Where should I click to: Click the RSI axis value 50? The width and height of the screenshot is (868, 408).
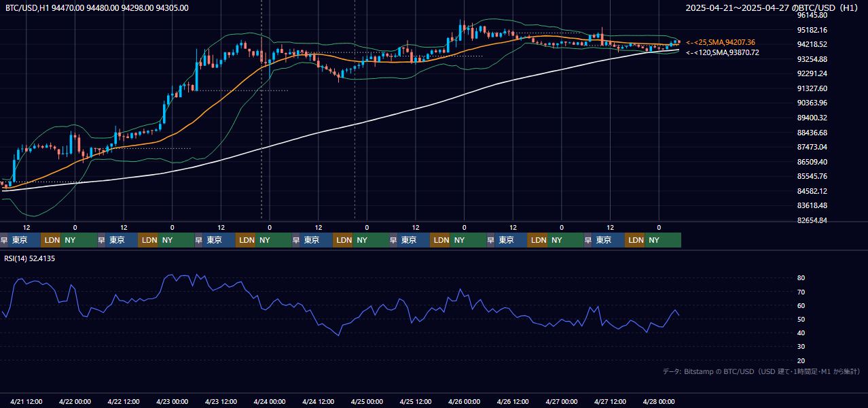(x=801, y=319)
